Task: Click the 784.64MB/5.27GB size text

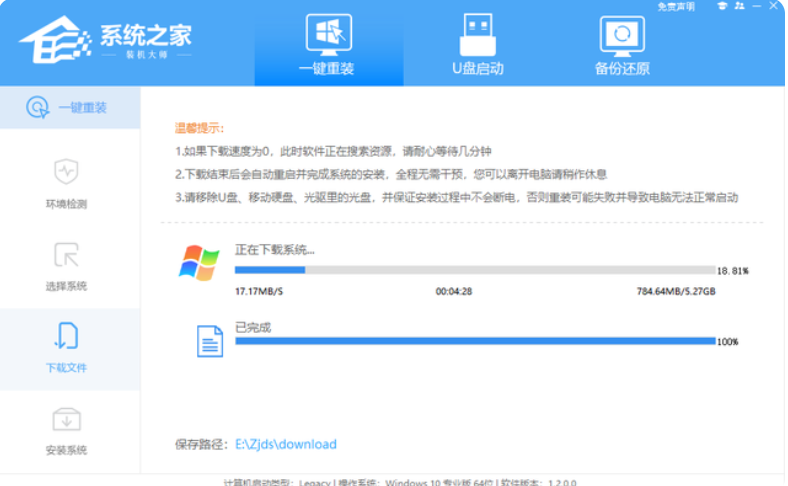Action: click(x=676, y=291)
